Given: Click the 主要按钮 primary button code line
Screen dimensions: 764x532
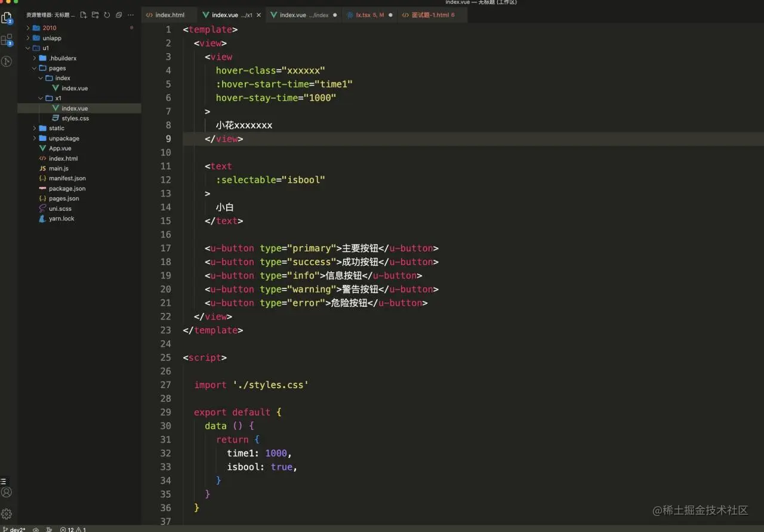Looking at the screenshot, I should pos(322,248).
